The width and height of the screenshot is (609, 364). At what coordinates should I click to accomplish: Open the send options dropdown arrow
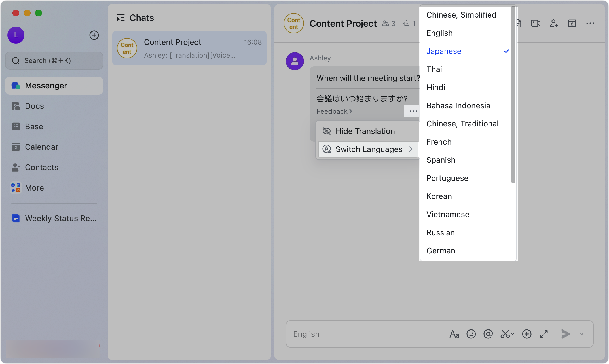coord(582,334)
